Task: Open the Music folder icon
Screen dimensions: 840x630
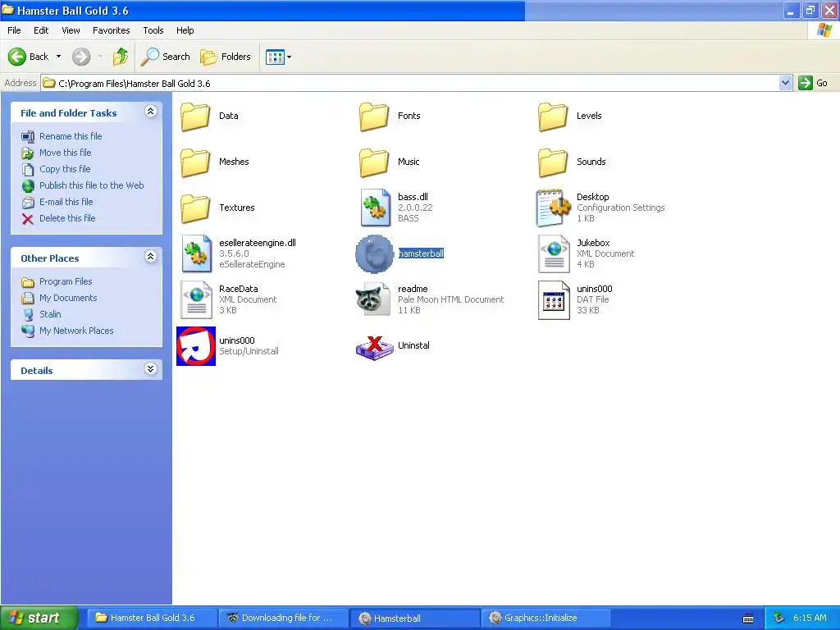Action: tap(374, 162)
